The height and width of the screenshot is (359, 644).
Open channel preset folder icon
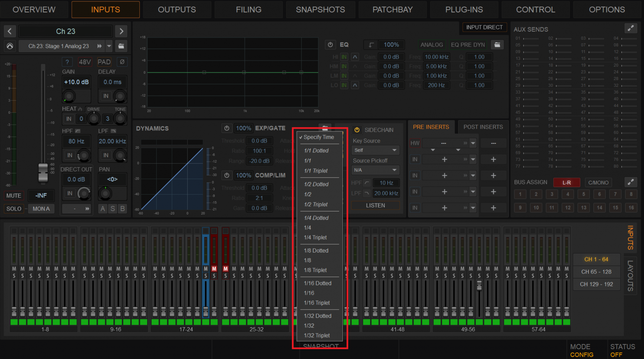pyautogui.click(x=121, y=46)
